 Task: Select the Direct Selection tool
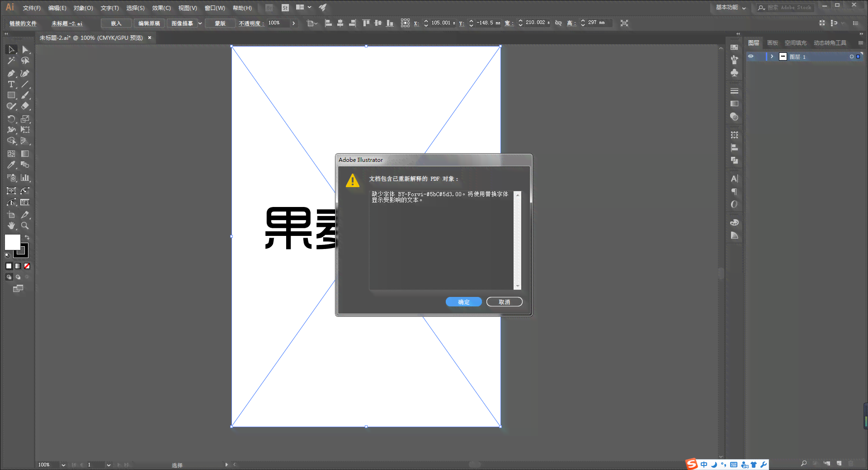25,50
